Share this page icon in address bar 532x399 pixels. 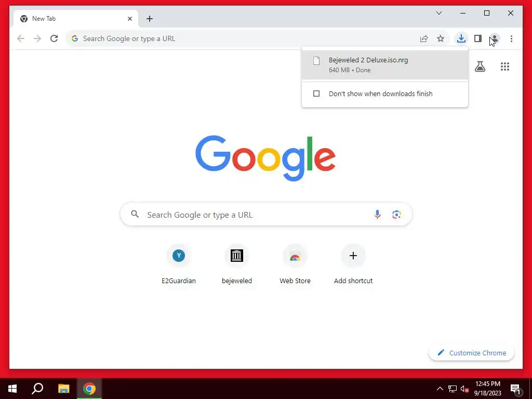[424, 38]
